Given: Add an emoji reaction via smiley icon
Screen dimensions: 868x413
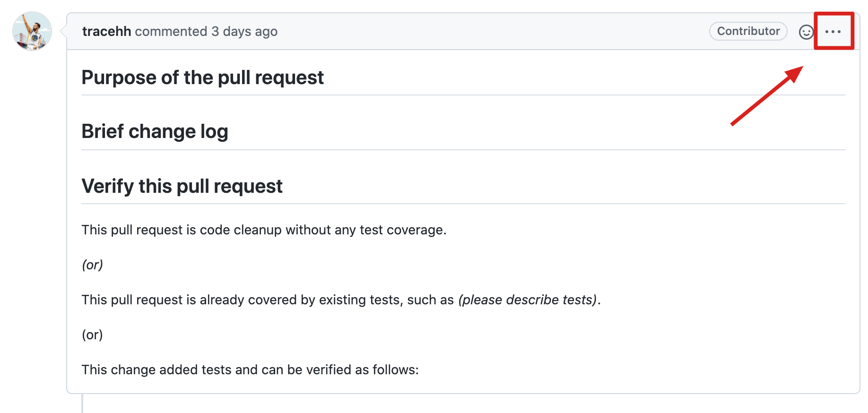Looking at the screenshot, I should tap(806, 32).
